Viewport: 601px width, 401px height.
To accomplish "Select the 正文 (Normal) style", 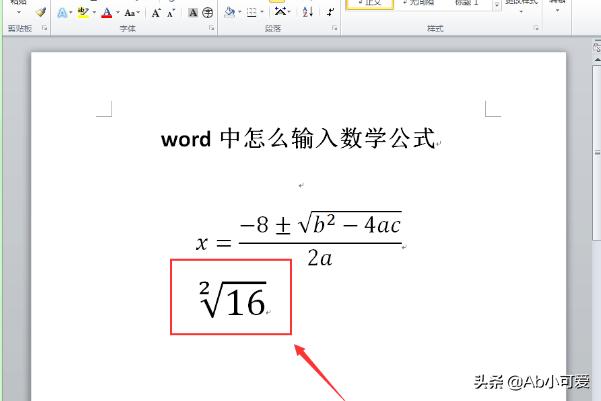I will 369,4.
